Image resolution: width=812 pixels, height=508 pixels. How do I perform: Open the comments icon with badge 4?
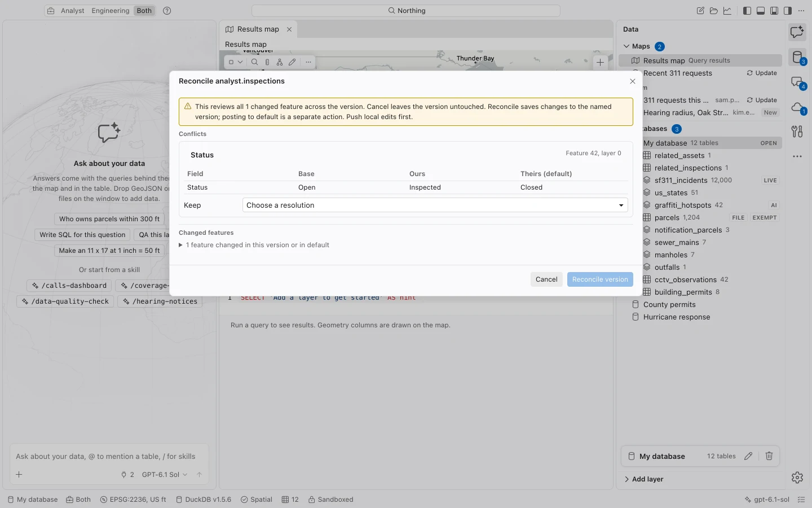click(x=797, y=82)
